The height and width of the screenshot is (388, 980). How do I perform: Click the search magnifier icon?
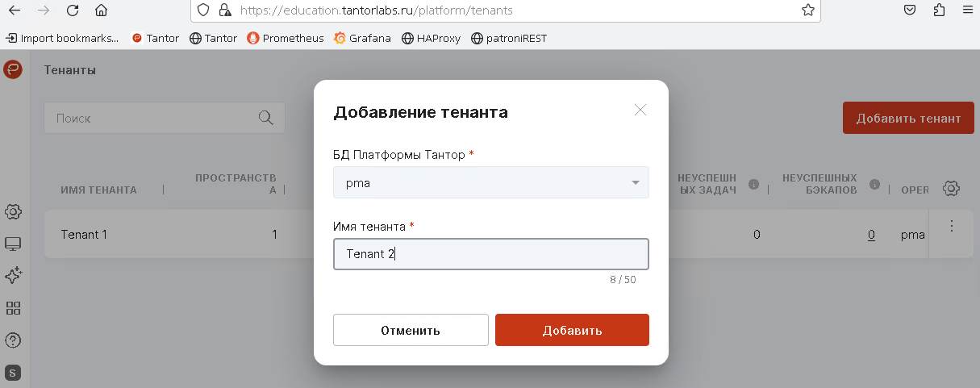[265, 118]
